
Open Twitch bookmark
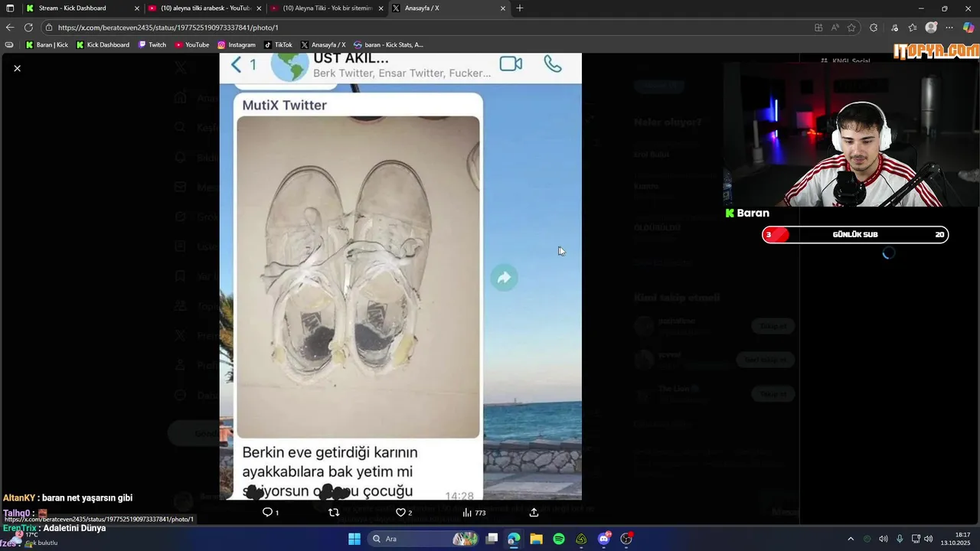[x=152, y=44]
